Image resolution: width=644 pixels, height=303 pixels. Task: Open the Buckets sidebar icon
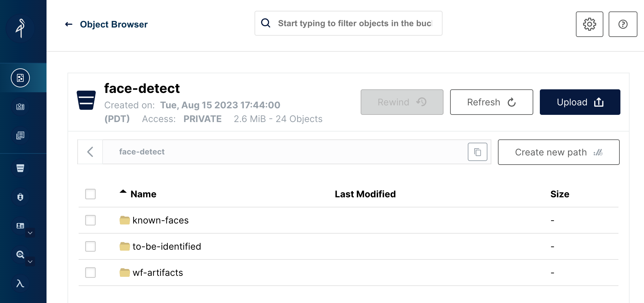[20, 168]
